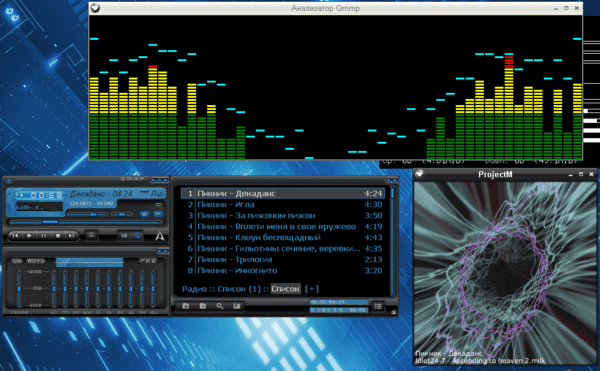Start playback with the Play button

coord(29,236)
